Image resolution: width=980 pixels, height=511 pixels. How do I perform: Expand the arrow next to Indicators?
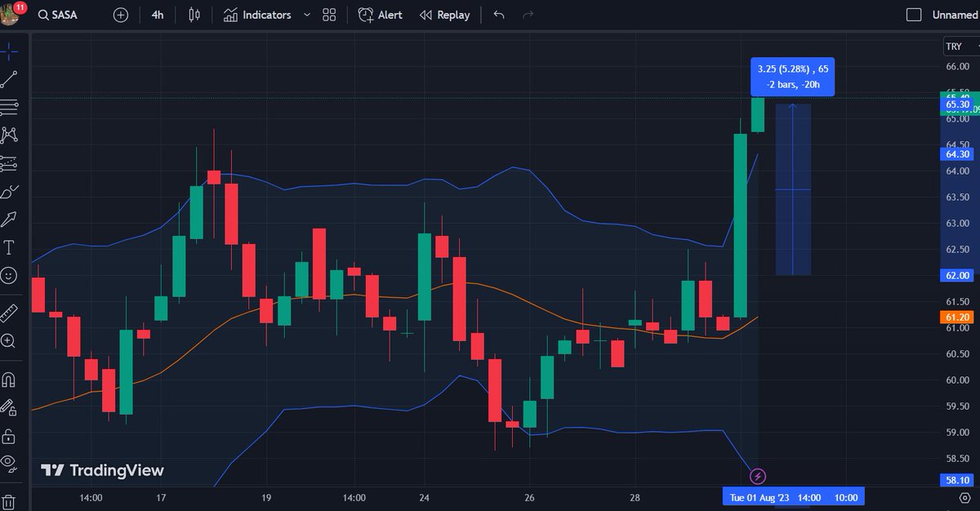click(x=306, y=15)
